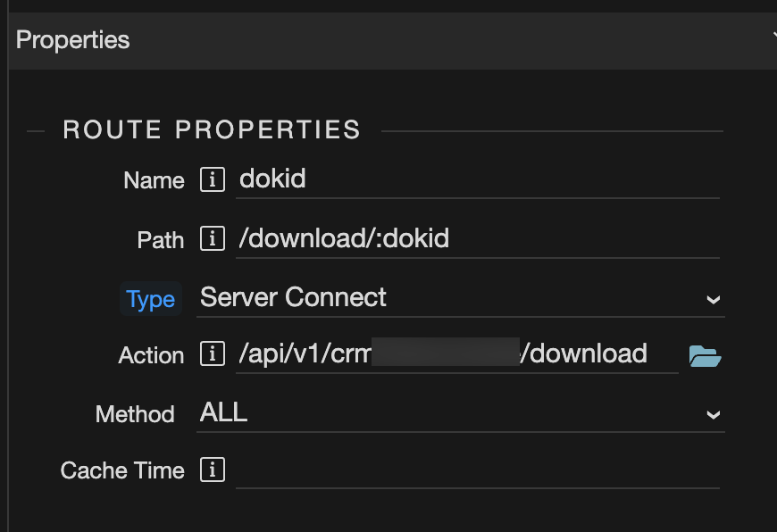Collapse the Properties panel via the corner chevron

[774, 36]
